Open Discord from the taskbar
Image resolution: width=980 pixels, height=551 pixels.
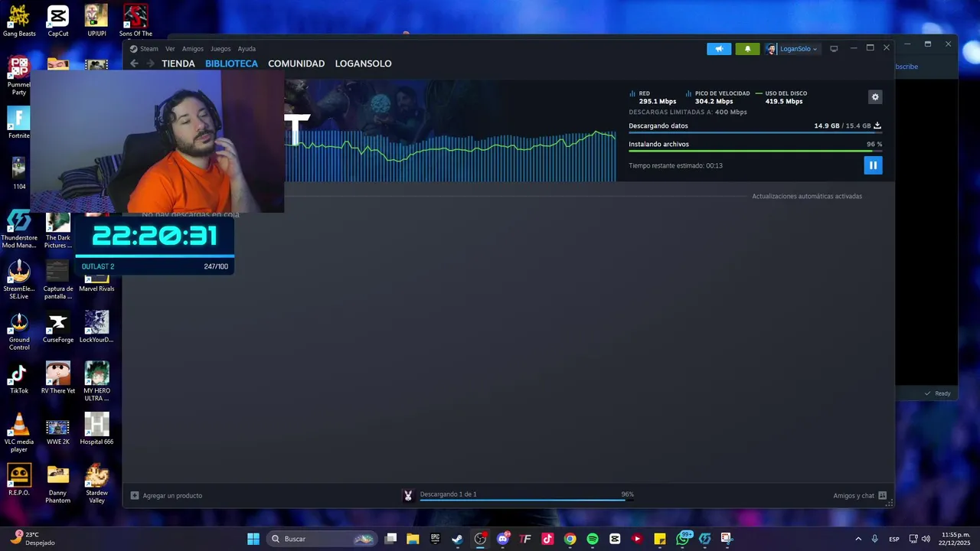click(503, 539)
